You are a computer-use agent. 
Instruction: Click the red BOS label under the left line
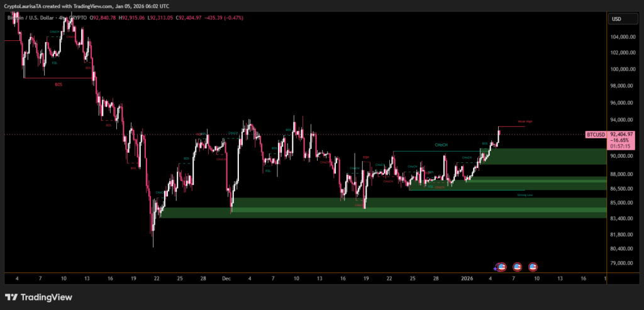coord(58,84)
